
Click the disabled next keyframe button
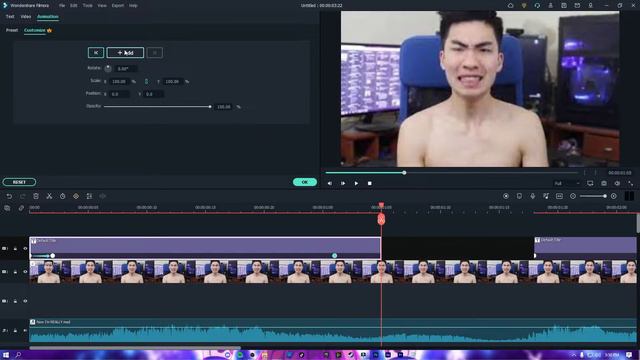(155, 53)
